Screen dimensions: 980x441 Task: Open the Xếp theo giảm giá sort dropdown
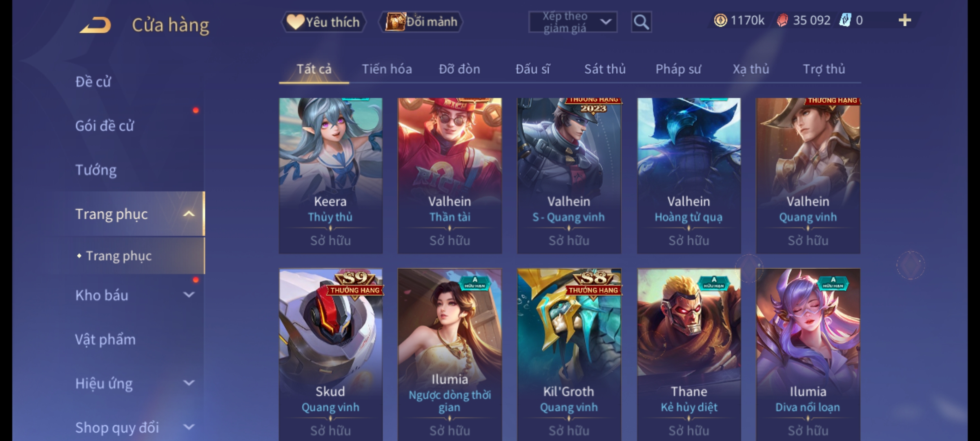[572, 22]
